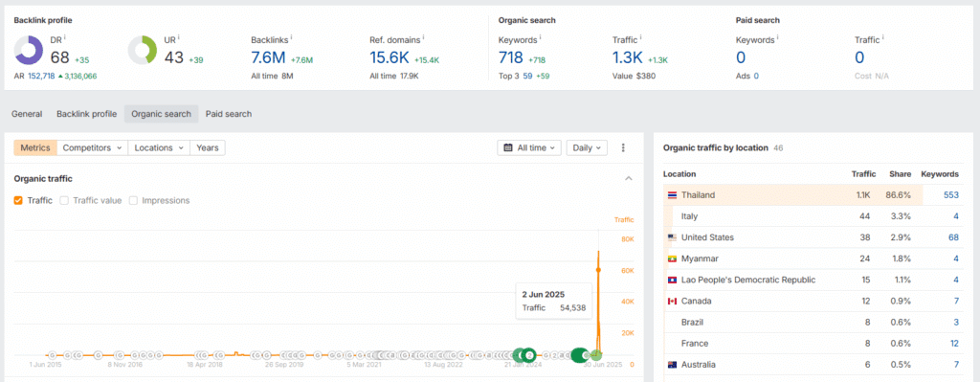Image resolution: width=980 pixels, height=382 pixels.
Task: Open the Daily interval dropdown
Action: [587, 148]
